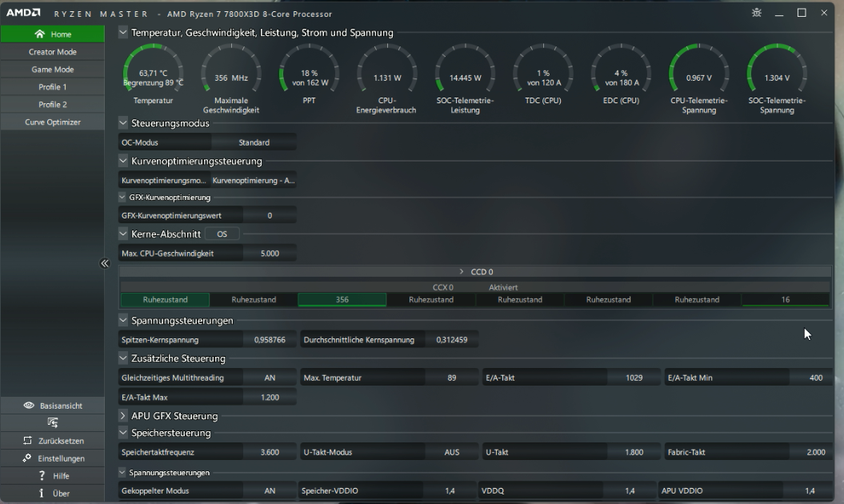Toggle the U-Takt-Modus AUS value
The width and height of the screenshot is (844, 504).
coord(452,452)
